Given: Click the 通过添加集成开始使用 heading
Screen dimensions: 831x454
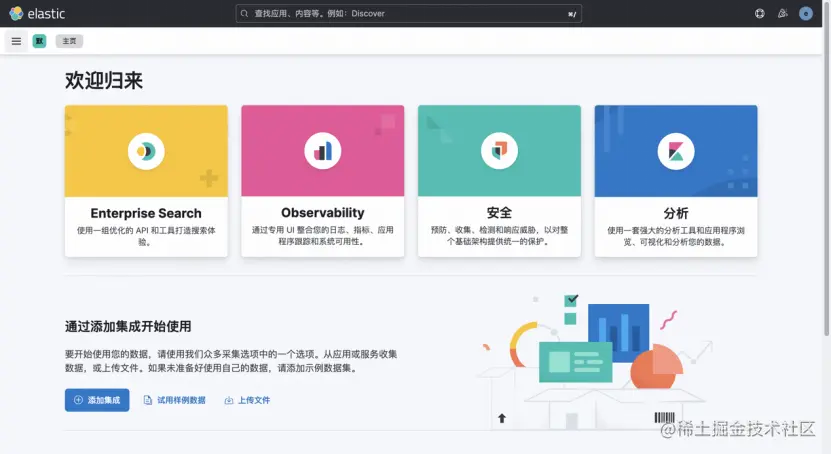Looking at the screenshot, I should 128,326.
